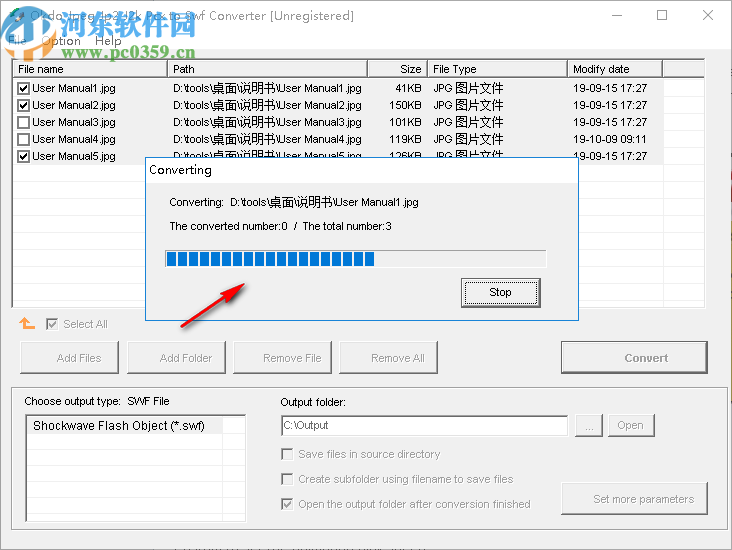
Task: Click the 119KB size cell
Action: point(405,139)
